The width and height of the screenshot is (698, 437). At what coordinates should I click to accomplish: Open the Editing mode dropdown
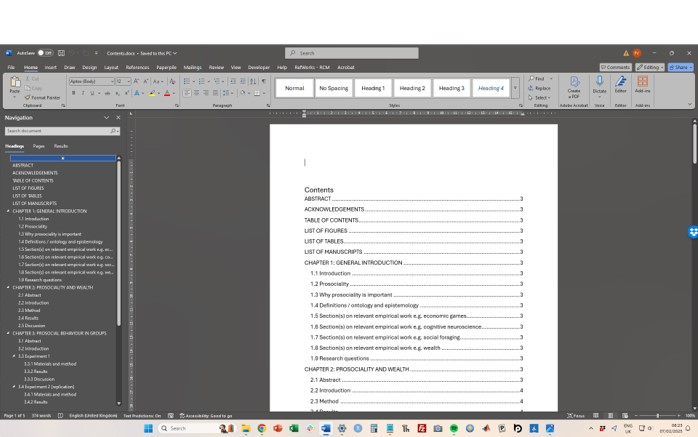(x=652, y=67)
